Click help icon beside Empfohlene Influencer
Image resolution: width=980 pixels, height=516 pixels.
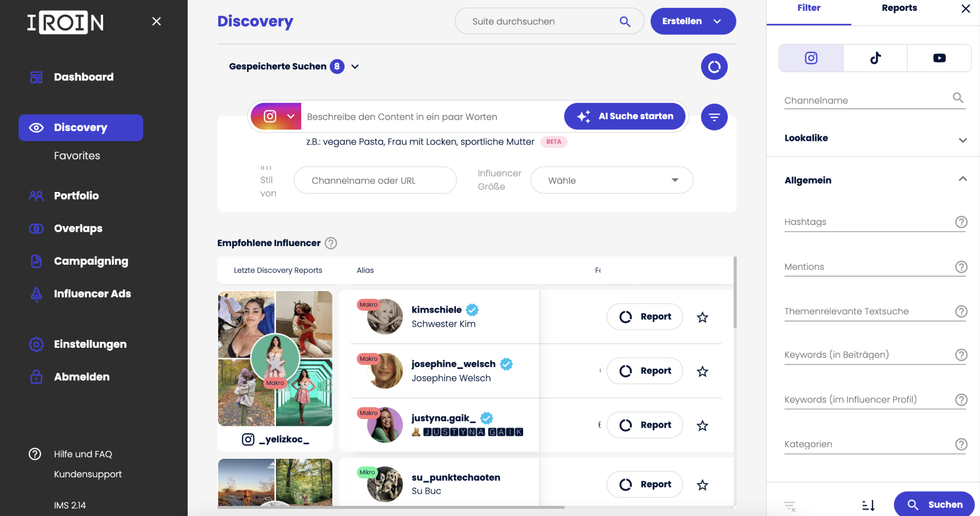331,243
